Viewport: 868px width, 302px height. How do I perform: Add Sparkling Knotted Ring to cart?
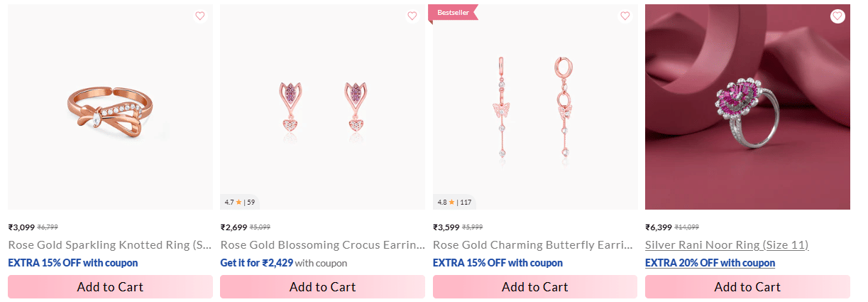tap(110, 287)
